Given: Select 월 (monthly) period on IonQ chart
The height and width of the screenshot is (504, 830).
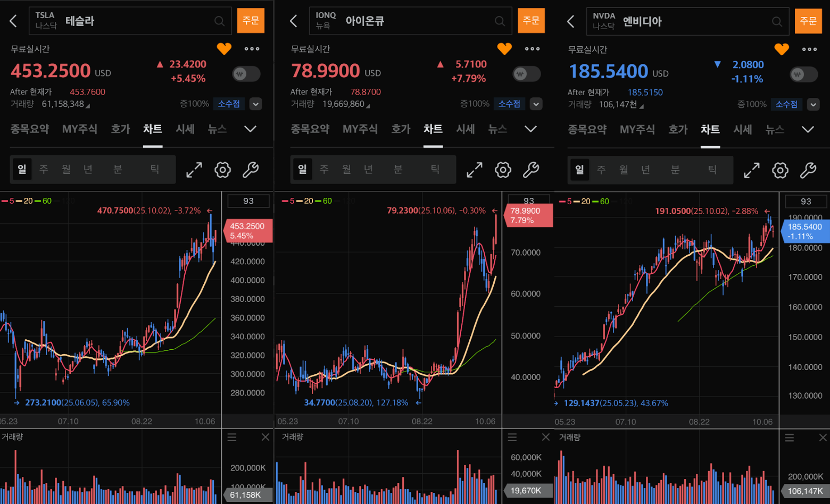Looking at the screenshot, I should point(346,169).
